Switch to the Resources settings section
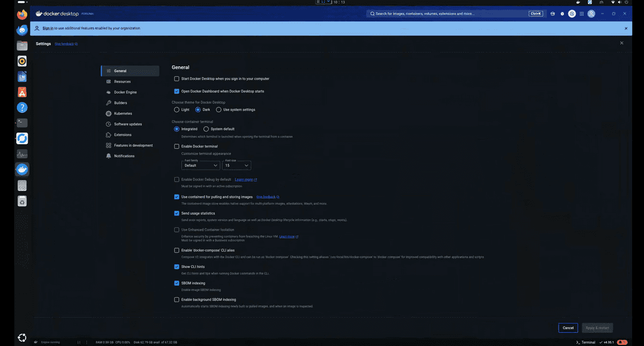The height and width of the screenshot is (346, 644). [122, 81]
